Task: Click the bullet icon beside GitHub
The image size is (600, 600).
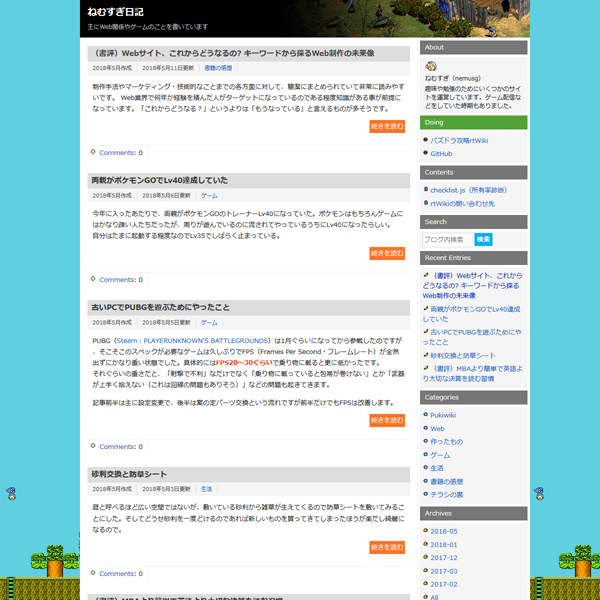Action: [425, 154]
